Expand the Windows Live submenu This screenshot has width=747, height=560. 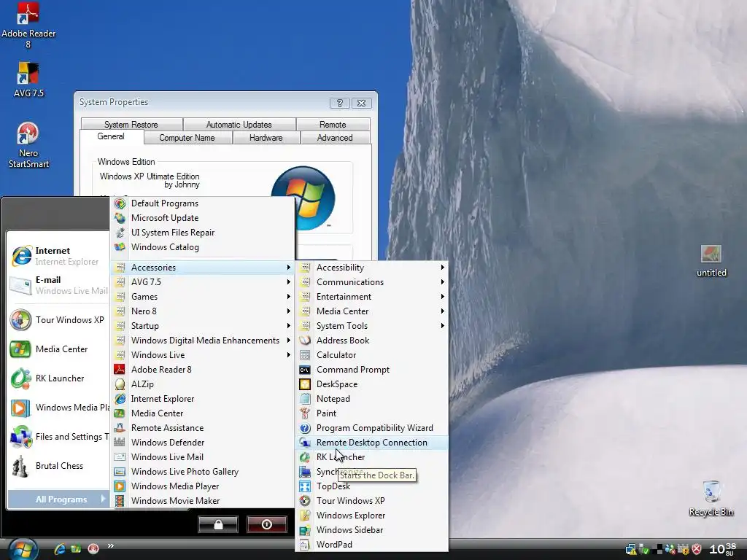coord(203,355)
